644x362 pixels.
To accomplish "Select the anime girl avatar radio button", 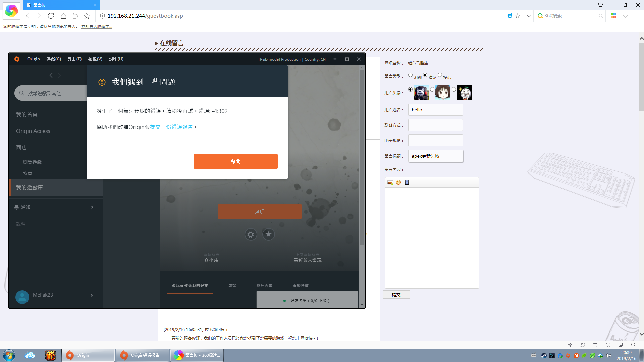I will coord(432,89).
